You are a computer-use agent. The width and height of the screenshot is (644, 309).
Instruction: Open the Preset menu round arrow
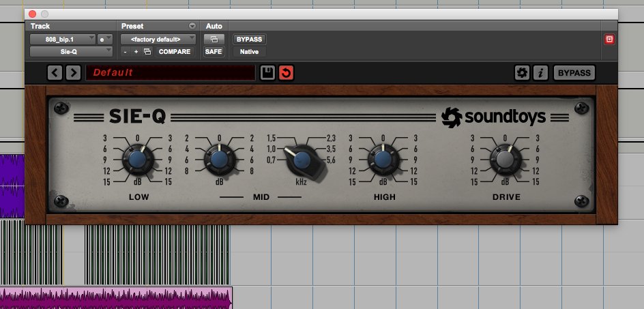click(192, 26)
